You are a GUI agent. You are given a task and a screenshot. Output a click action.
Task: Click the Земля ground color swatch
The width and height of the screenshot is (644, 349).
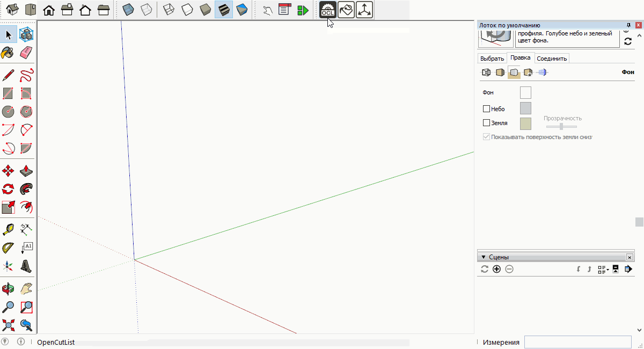pos(525,124)
